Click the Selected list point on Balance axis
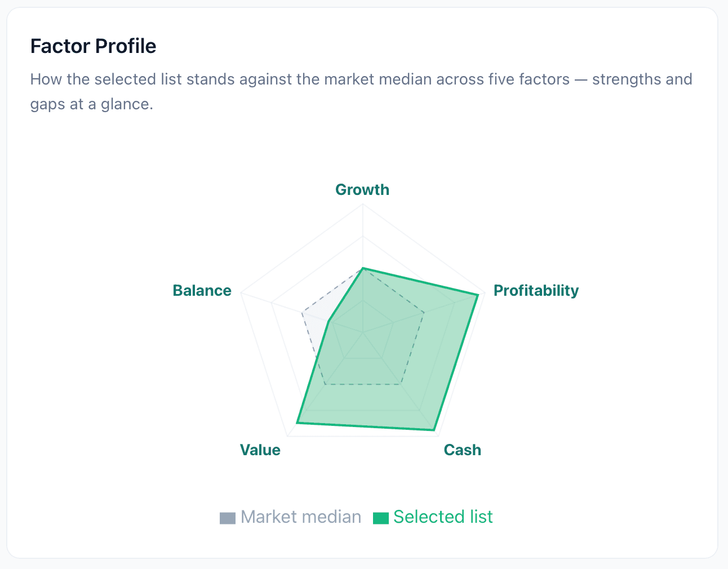 (x=329, y=322)
